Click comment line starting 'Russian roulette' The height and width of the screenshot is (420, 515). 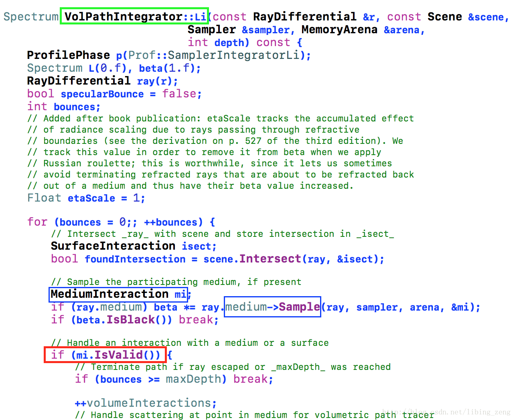tap(209, 164)
